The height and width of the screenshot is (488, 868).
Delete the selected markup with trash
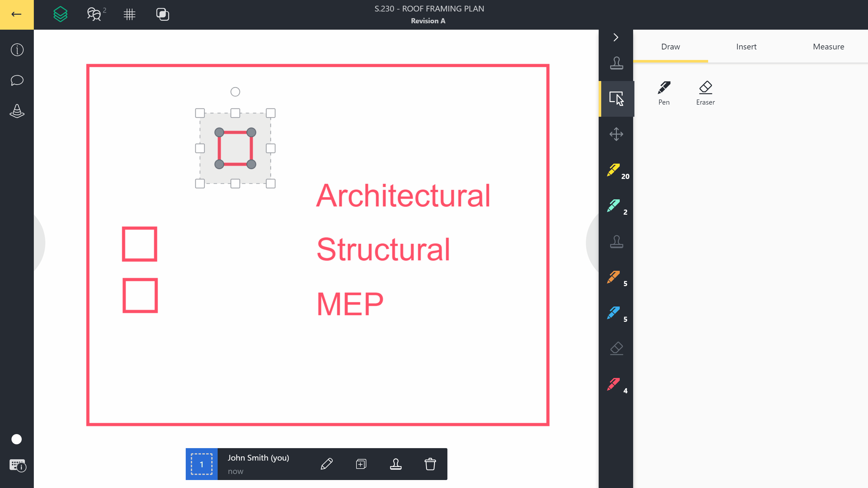[x=430, y=464]
